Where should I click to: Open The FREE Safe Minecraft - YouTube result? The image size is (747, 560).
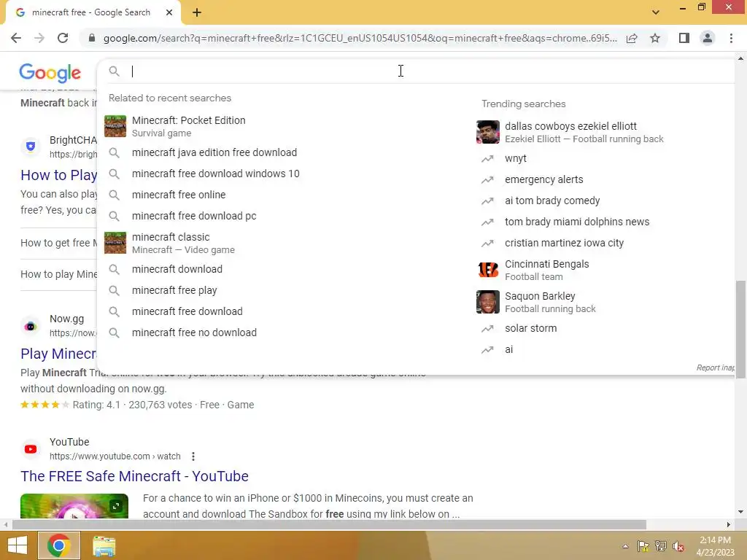(134, 476)
